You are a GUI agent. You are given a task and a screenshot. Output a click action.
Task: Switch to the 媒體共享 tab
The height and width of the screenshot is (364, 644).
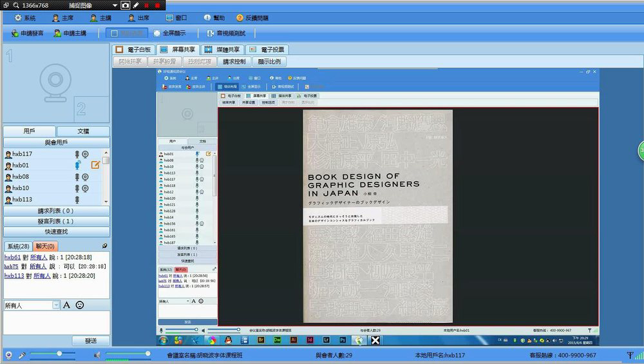[x=222, y=50]
